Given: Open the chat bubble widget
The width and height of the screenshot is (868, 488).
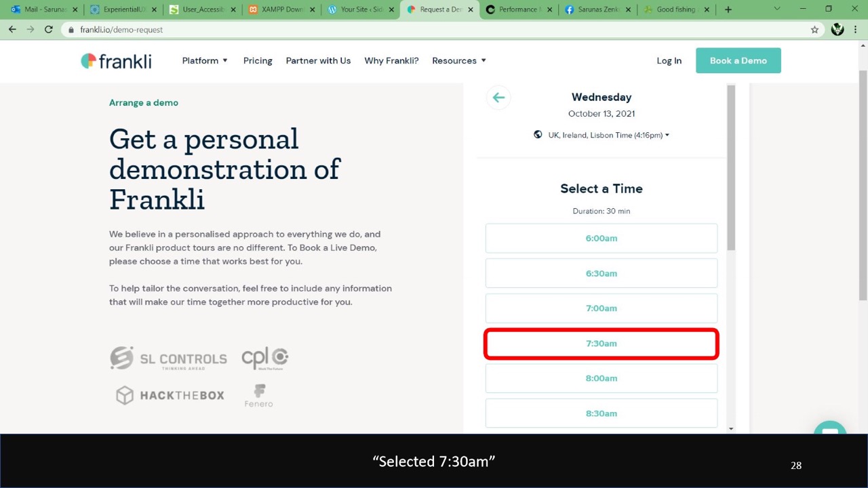Looking at the screenshot, I should (830, 428).
